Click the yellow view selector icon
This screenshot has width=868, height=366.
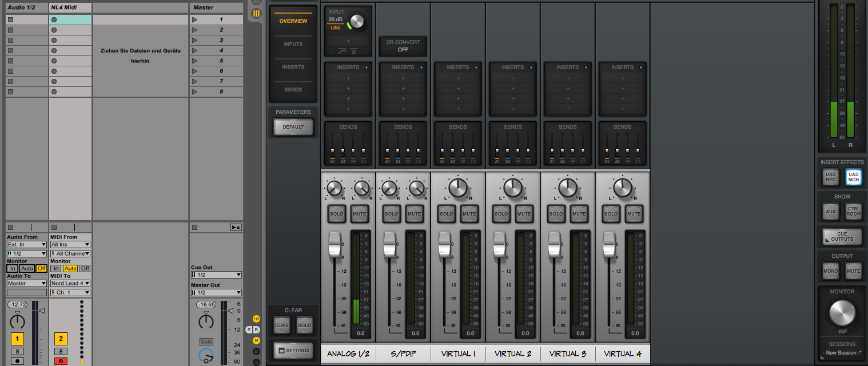pyautogui.click(x=256, y=13)
